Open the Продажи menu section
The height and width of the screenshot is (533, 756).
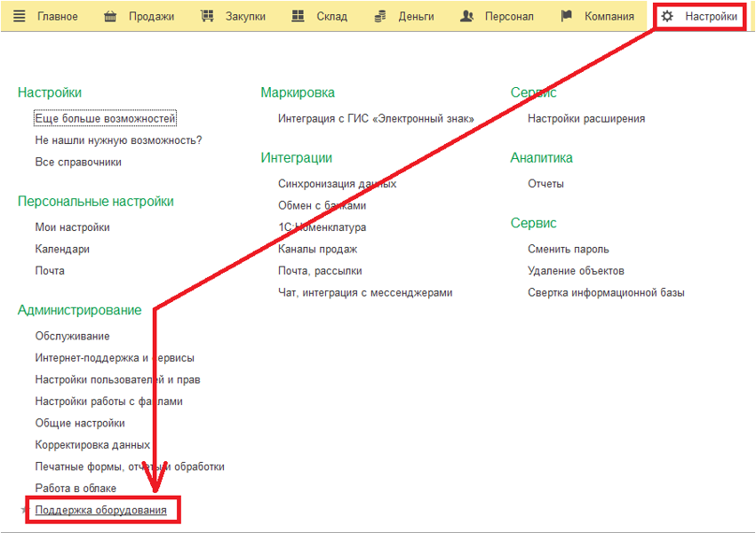(x=151, y=16)
